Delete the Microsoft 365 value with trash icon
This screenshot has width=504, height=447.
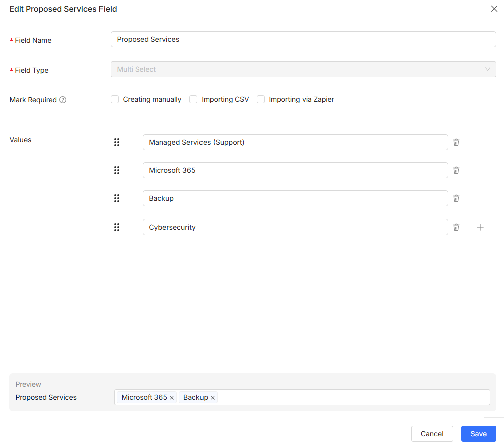point(456,170)
